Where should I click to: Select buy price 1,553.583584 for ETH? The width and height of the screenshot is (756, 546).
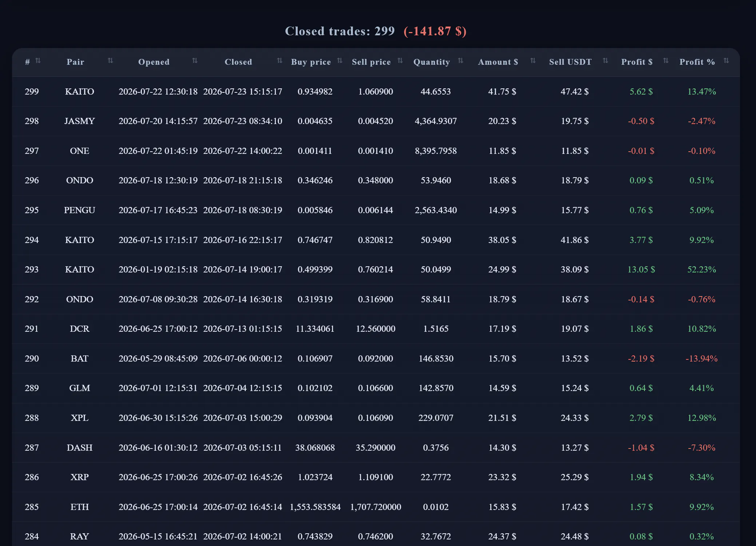315,507
